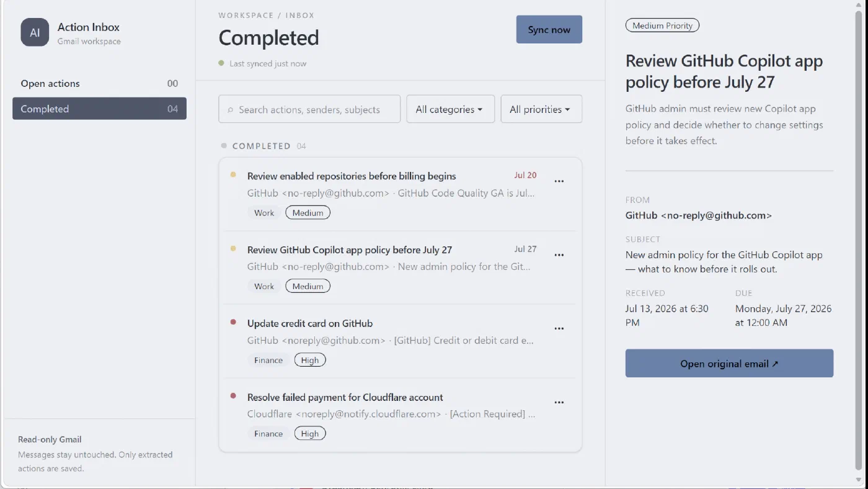Click red priority dot on Update credit card
This screenshot has width=868, height=489.
(233, 322)
